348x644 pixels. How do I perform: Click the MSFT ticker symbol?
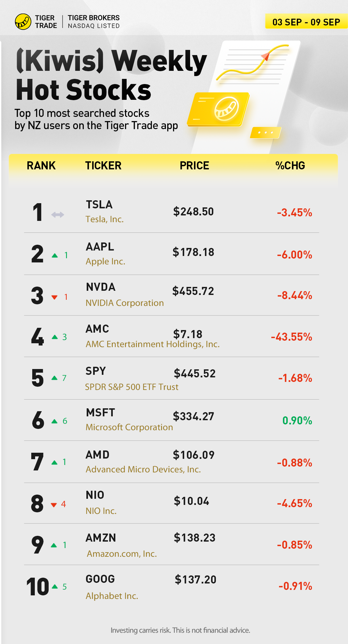point(100,412)
